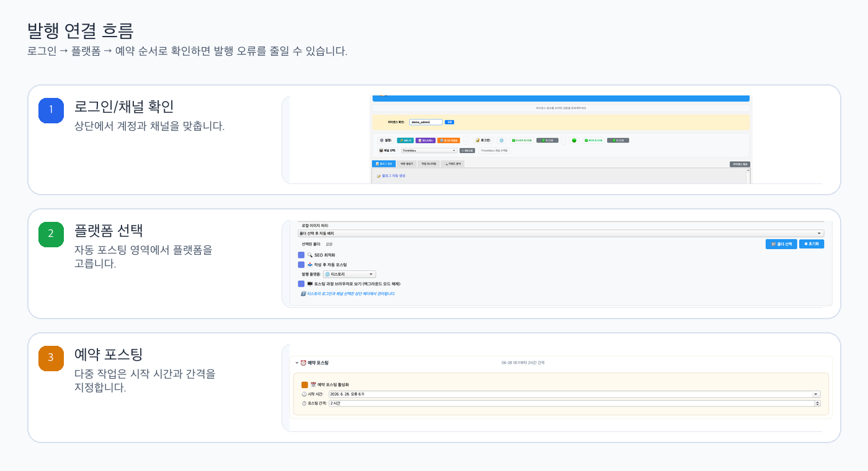The width and height of the screenshot is (868, 471).
Task: Click the gray 라이센스 필요 button
Action: click(740, 164)
